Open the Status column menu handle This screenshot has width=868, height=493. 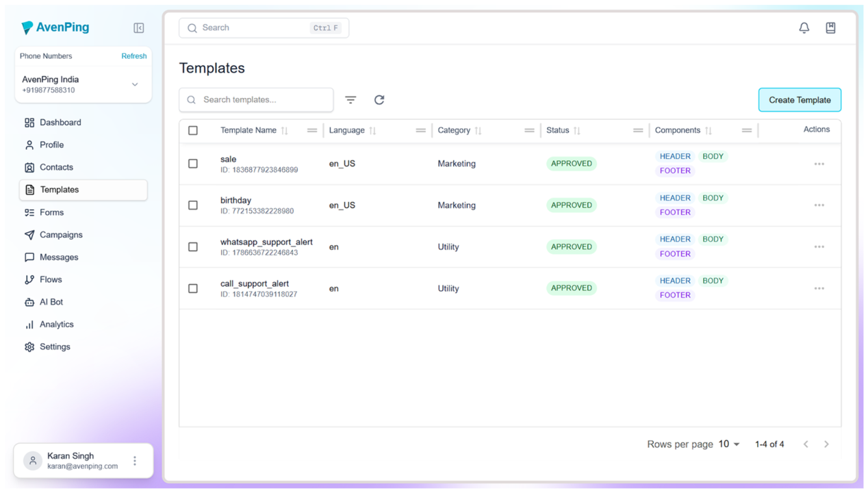point(637,131)
